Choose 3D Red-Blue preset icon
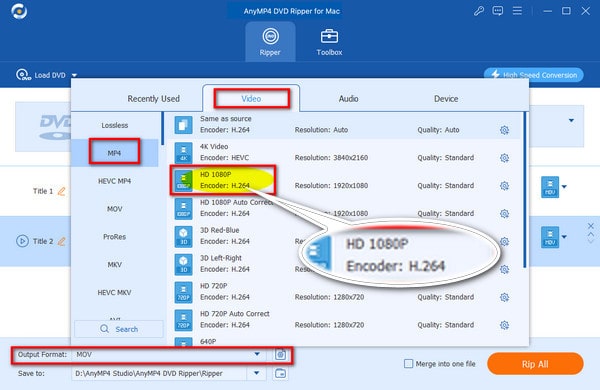 point(183,236)
